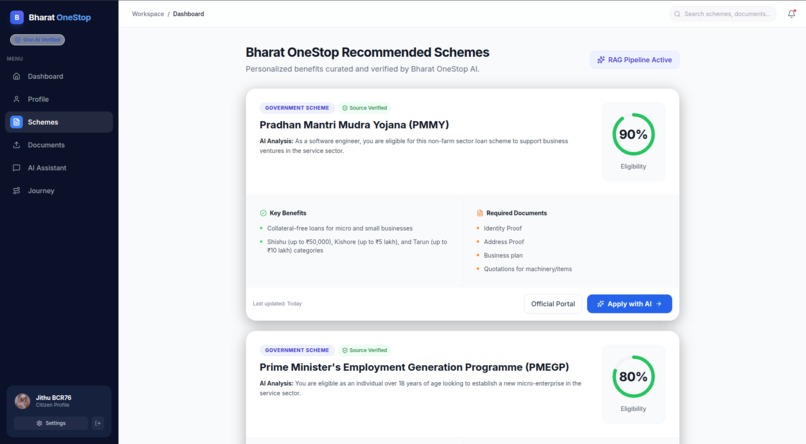The image size is (806, 444).
Task: Click 'Last updated: Today' text
Action: [x=277, y=304]
